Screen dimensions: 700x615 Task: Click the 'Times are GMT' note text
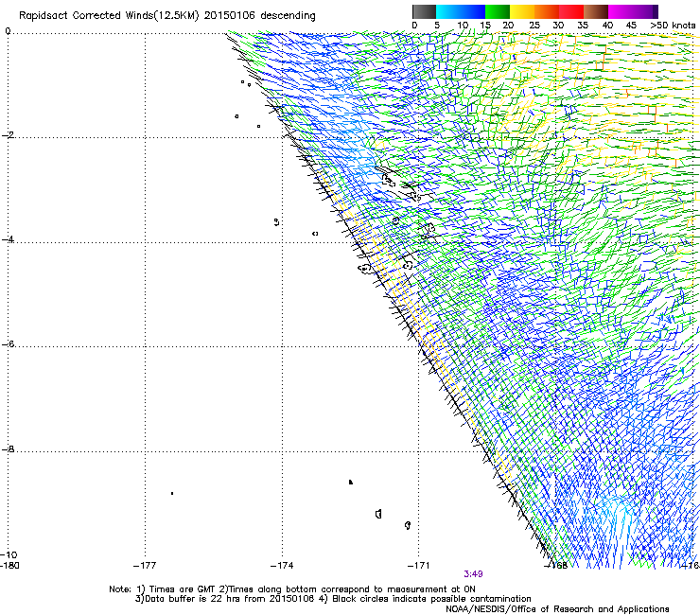click(x=181, y=589)
